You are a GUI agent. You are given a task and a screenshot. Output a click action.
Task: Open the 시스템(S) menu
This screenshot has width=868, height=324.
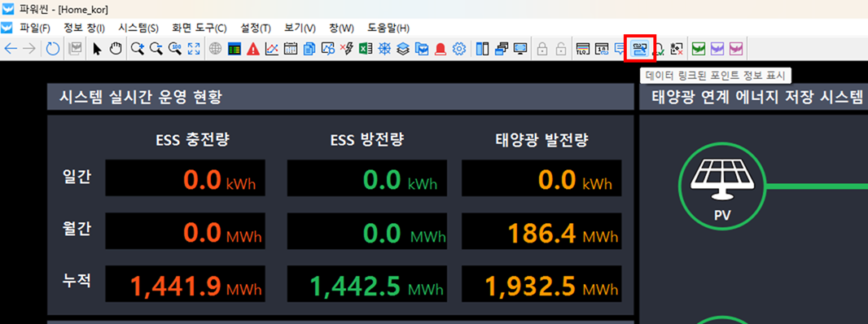[x=138, y=28]
